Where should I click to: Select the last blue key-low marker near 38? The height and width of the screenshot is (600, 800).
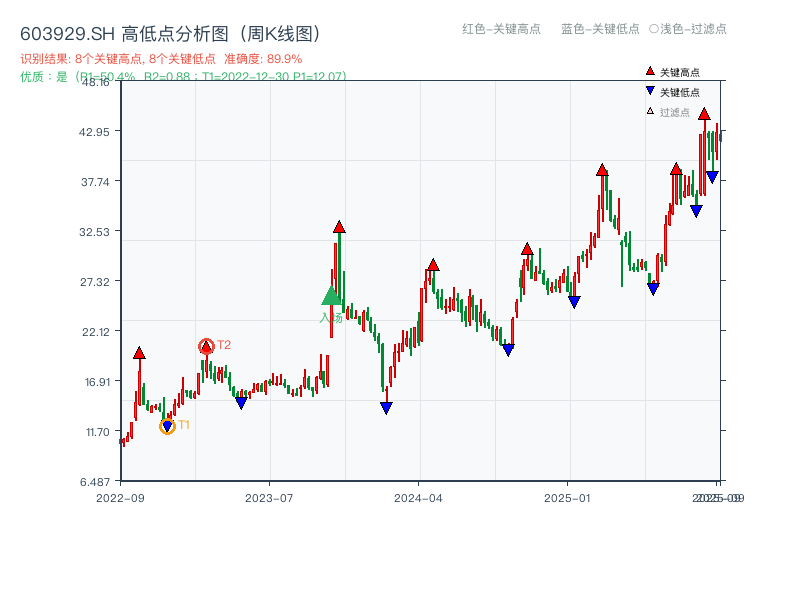click(712, 177)
